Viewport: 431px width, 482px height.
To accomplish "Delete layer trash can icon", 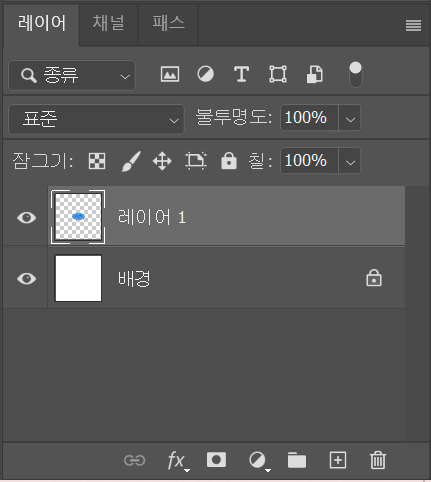I will 378,460.
